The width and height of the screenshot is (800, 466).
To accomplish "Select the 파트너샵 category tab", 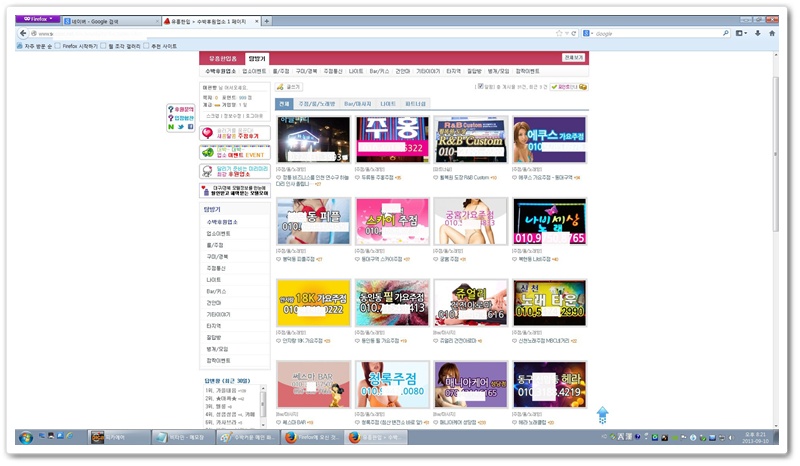I will click(x=415, y=104).
